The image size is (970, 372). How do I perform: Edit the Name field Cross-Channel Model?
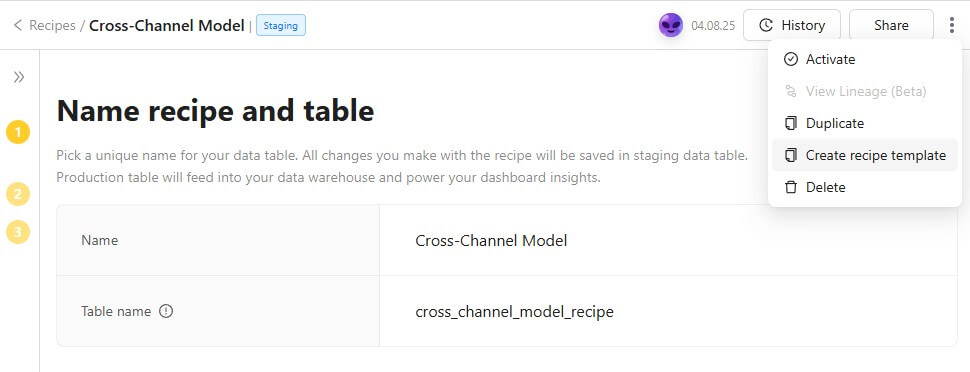click(668, 240)
